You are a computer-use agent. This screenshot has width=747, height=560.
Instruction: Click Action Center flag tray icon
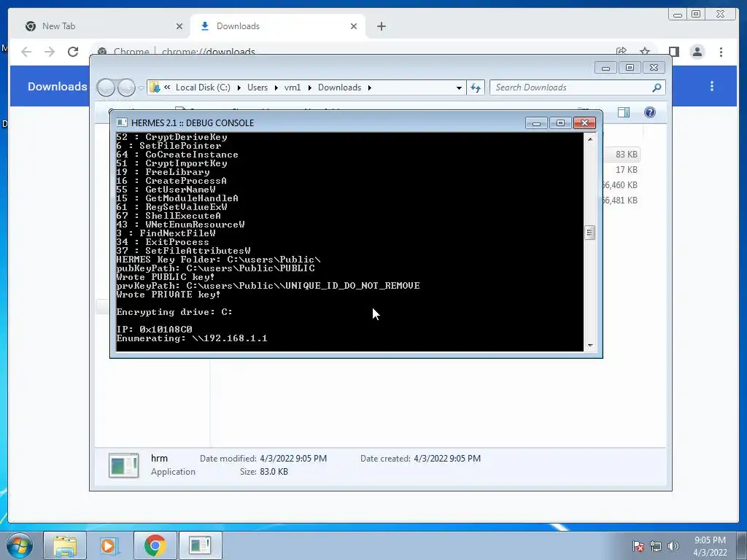pyautogui.click(x=638, y=546)
